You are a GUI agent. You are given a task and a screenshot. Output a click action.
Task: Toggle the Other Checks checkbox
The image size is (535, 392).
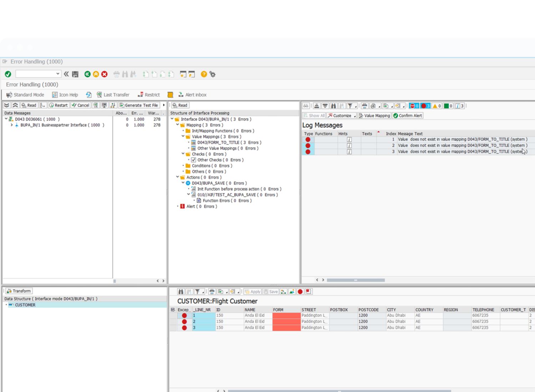[x=194, y=160]
